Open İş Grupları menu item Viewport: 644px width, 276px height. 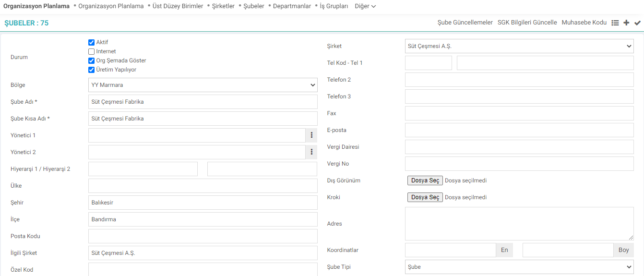(334, 6)
